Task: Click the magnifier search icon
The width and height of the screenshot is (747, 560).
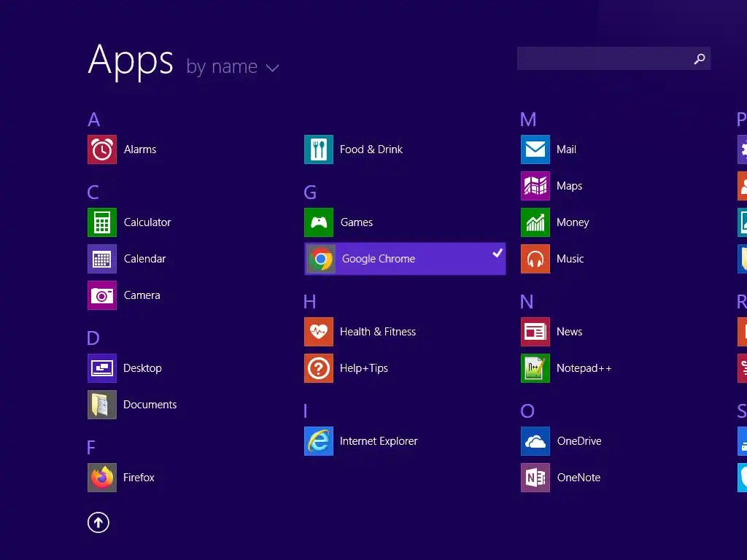Action: [700, 58]
